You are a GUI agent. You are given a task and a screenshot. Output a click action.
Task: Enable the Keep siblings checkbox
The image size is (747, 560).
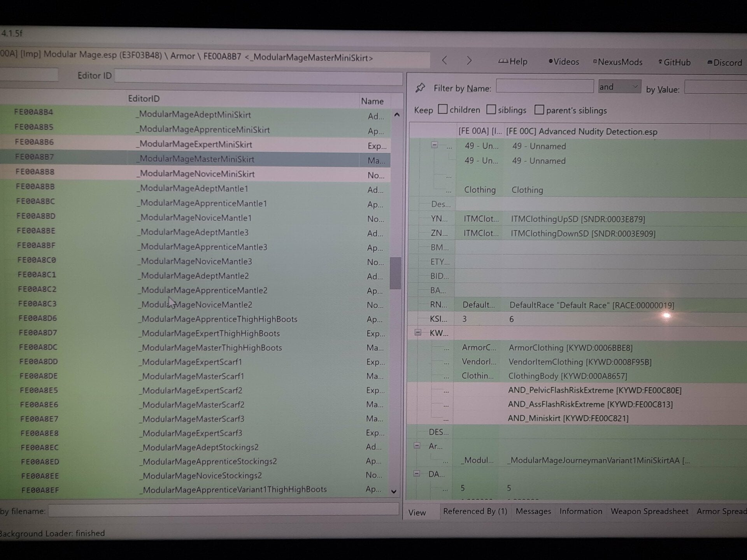[491, 110]
